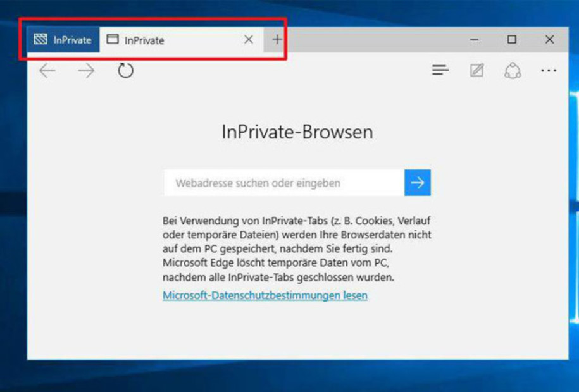
Task: Go back with the left arrow button
Action: [x=47, y=71]
